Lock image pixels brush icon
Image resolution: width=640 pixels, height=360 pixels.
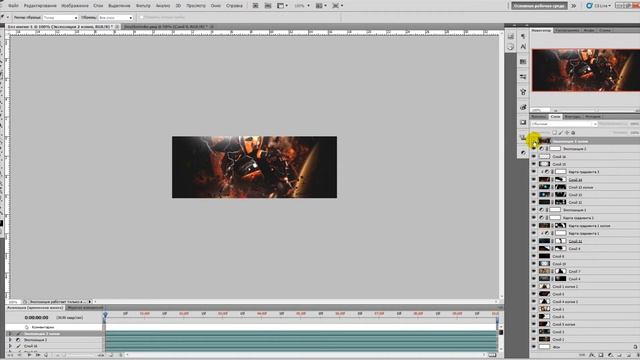(560, 133)
